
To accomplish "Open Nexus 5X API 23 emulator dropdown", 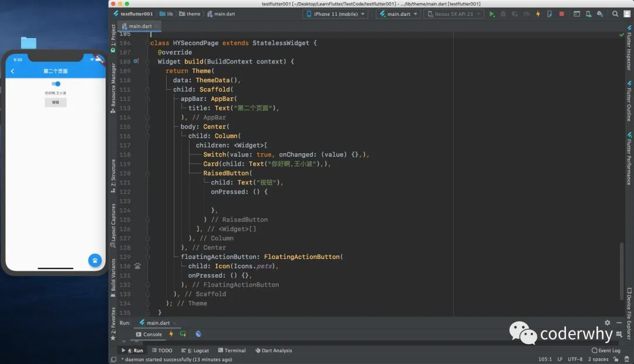I will pos(454,14).
